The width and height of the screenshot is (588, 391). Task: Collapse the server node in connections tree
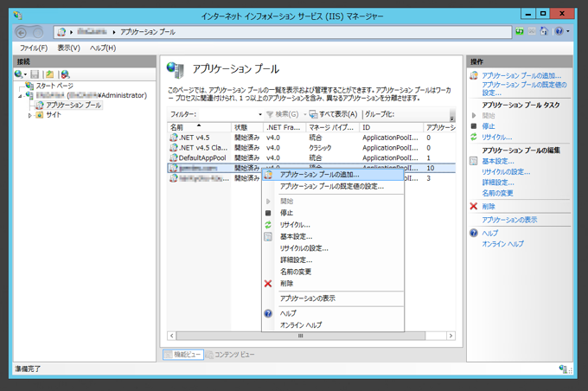tap(20, 96)
